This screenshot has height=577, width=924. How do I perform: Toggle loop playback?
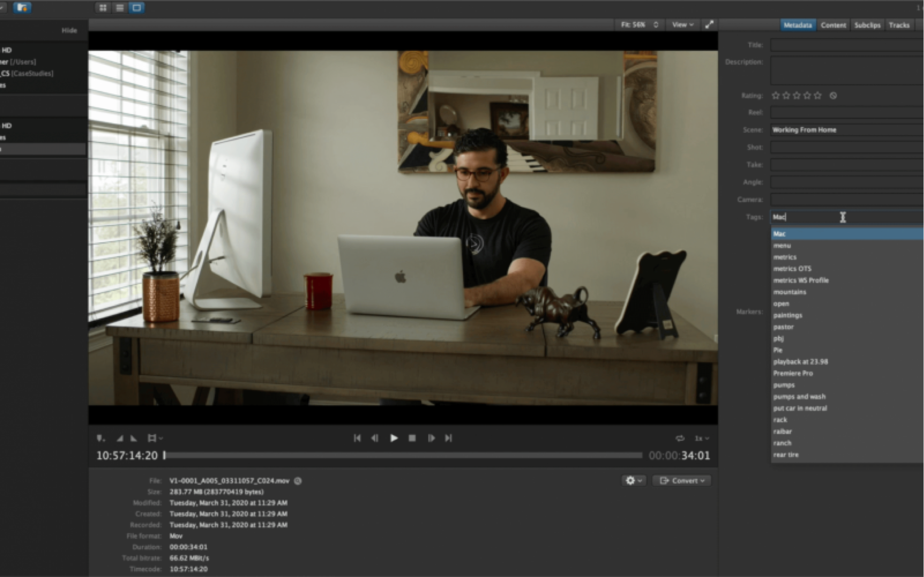(680, 438)
